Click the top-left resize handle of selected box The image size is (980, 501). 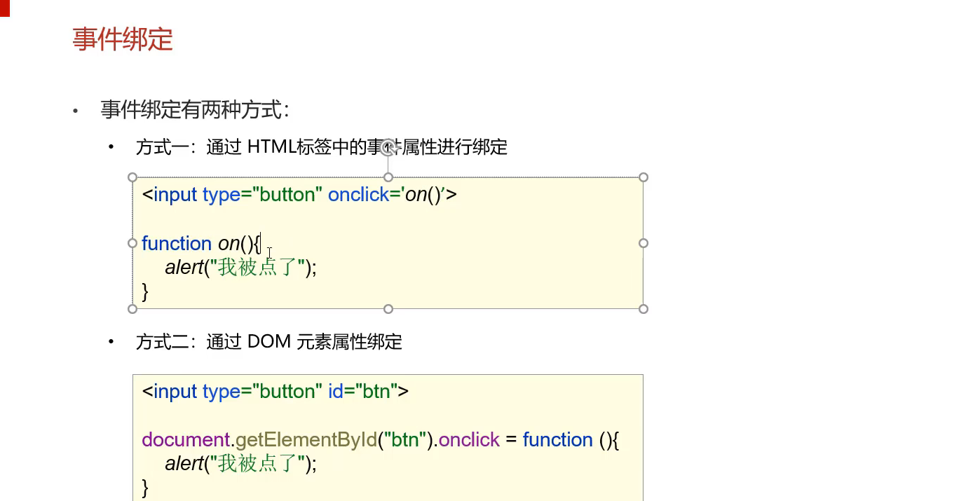tap(132, 177)
